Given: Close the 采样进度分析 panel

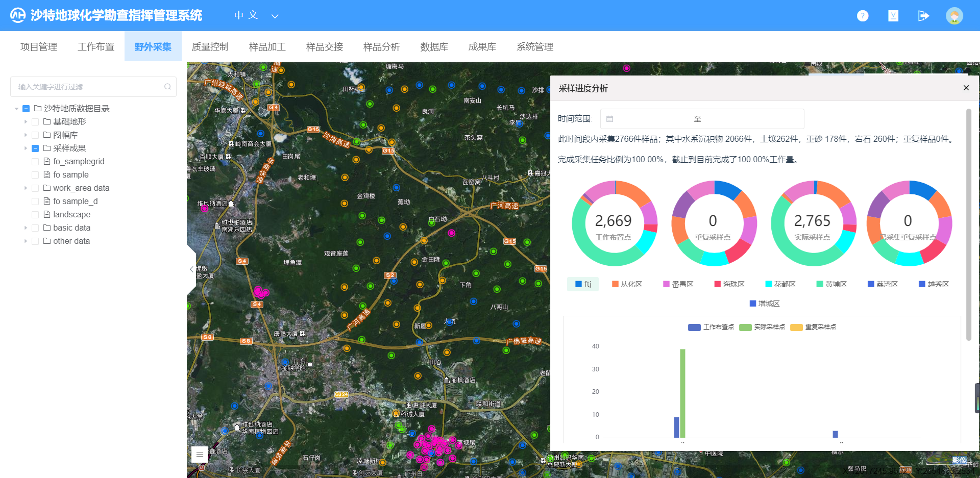Looking at the screenshot, I should point(966,88).
